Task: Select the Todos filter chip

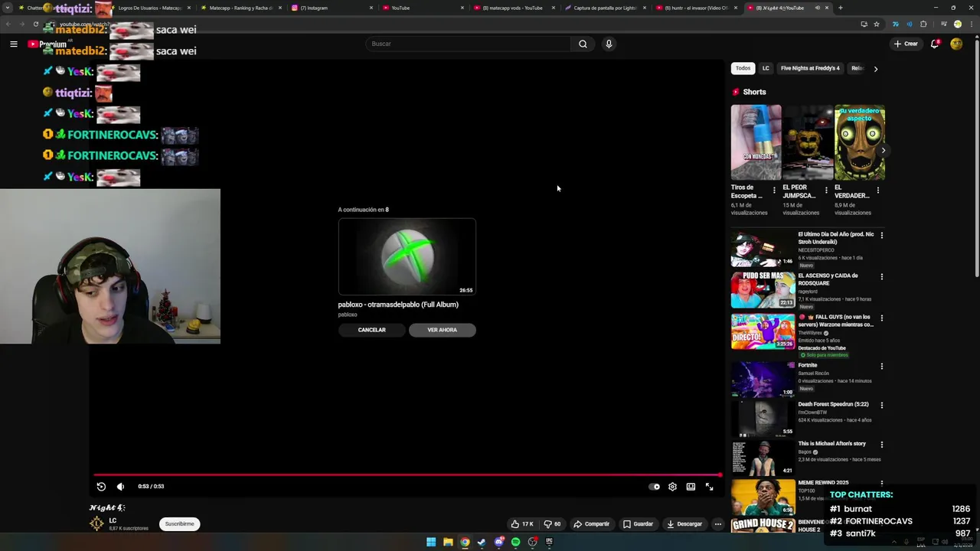Action: click(743, 68)
